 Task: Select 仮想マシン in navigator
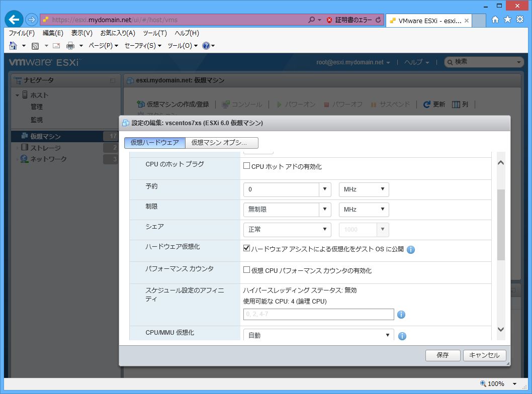65,136
